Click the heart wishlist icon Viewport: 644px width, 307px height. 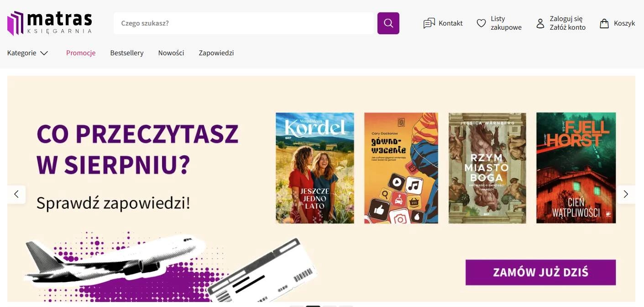pyautogui.click(x=481, y=23)
